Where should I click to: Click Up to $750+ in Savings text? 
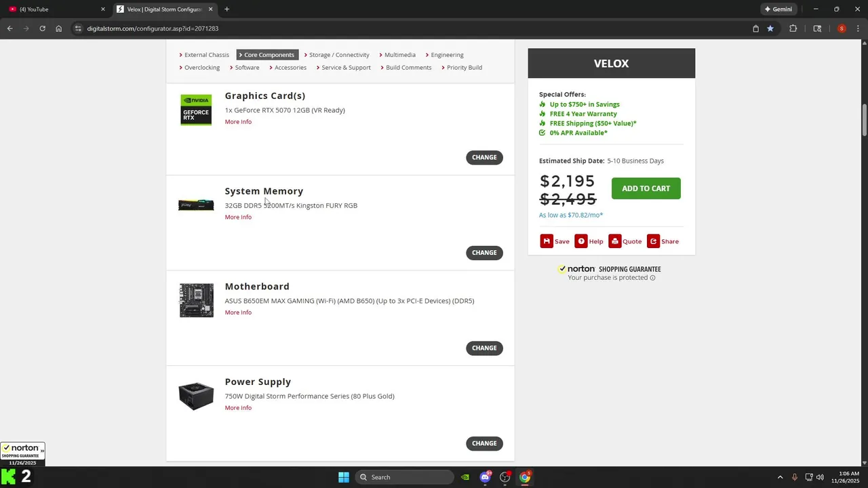585,104
